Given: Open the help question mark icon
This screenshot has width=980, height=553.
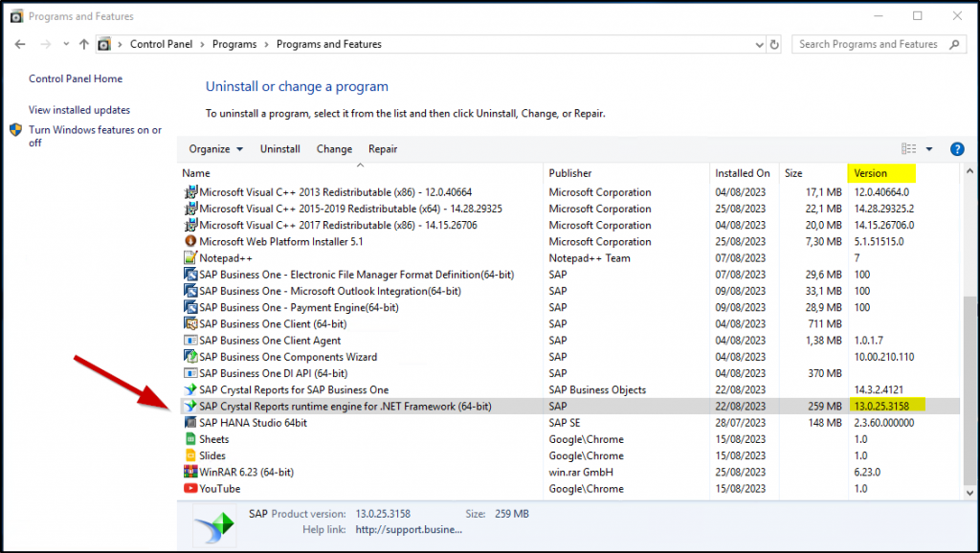Looking at the screenshot, I should (956, 149).
